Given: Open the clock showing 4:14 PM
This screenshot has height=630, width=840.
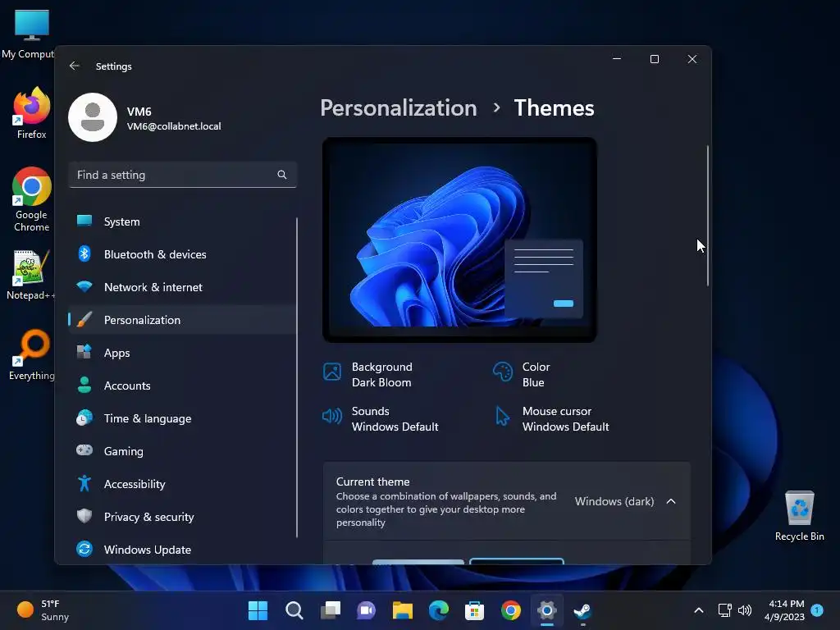Looking at the screenshot, I should pos(785,610).
